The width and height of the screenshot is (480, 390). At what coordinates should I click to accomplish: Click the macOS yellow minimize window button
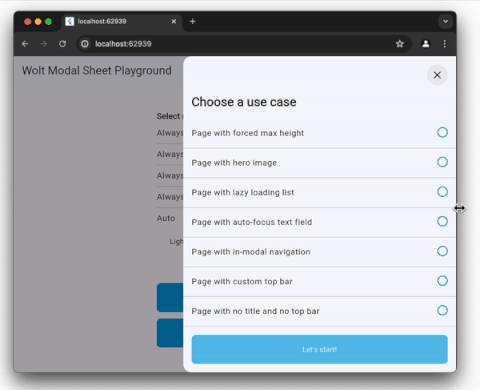point(38,22)
